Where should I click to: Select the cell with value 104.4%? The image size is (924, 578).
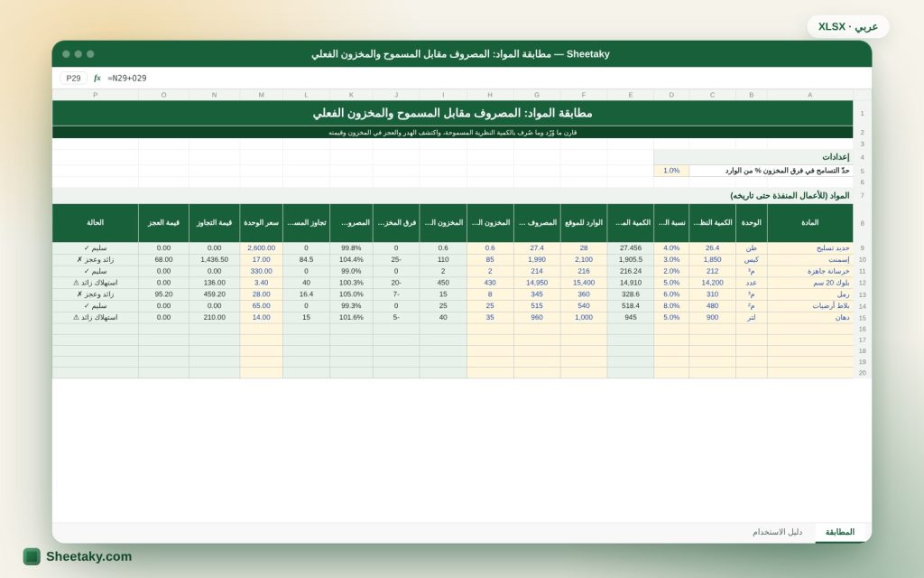351,259
